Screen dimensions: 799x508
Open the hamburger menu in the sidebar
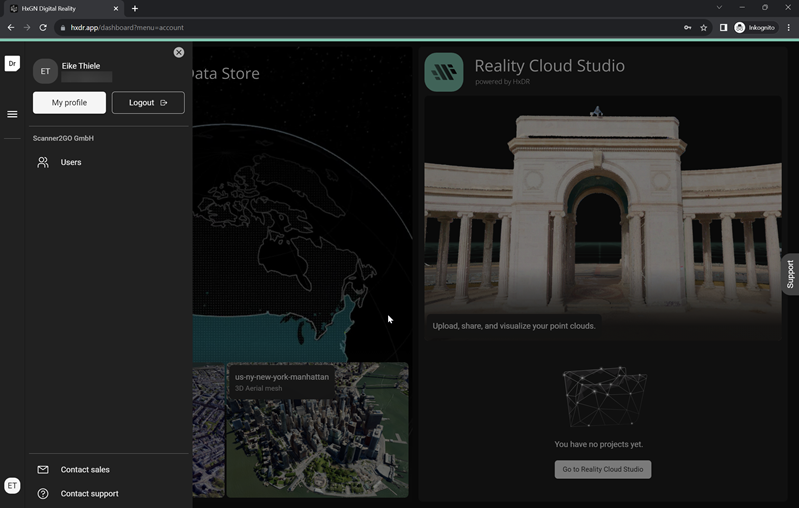(x=12, y=114)
